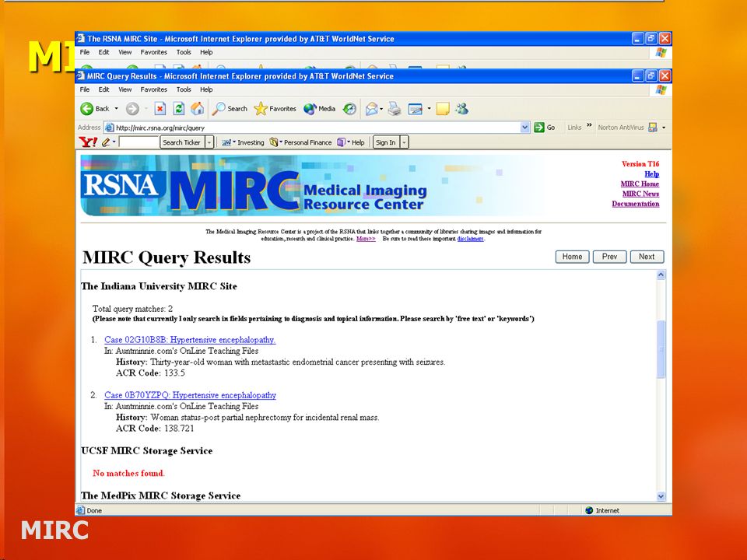
Task: Open the Personal Finance toolbar item
Action: point(300,142)
